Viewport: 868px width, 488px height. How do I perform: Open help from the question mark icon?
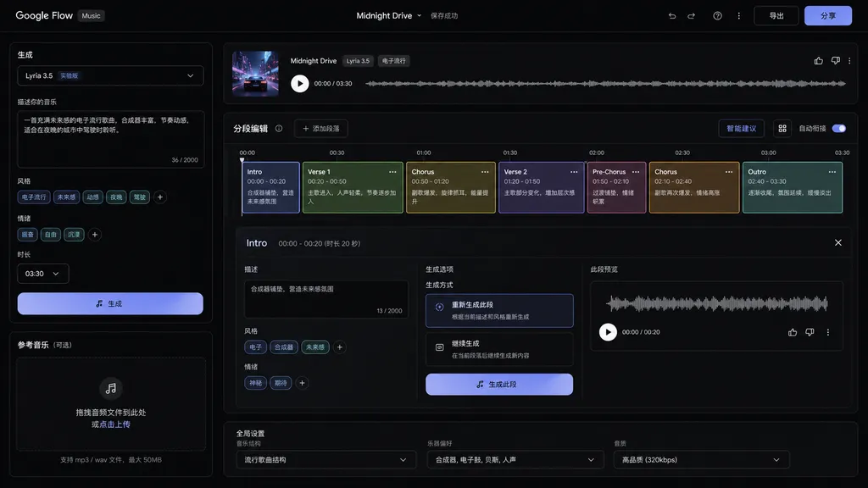click(717, 15)
